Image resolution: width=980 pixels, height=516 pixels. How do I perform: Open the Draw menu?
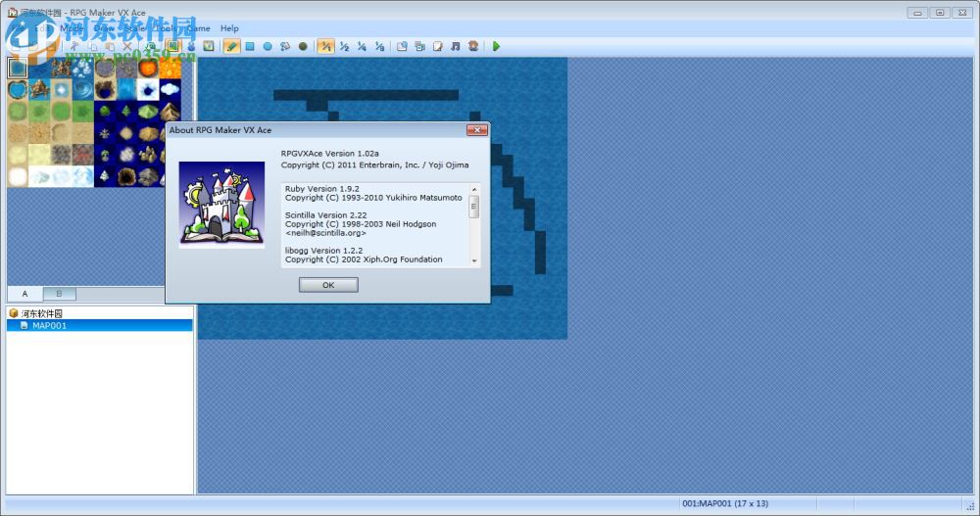[x=104, y=28]
